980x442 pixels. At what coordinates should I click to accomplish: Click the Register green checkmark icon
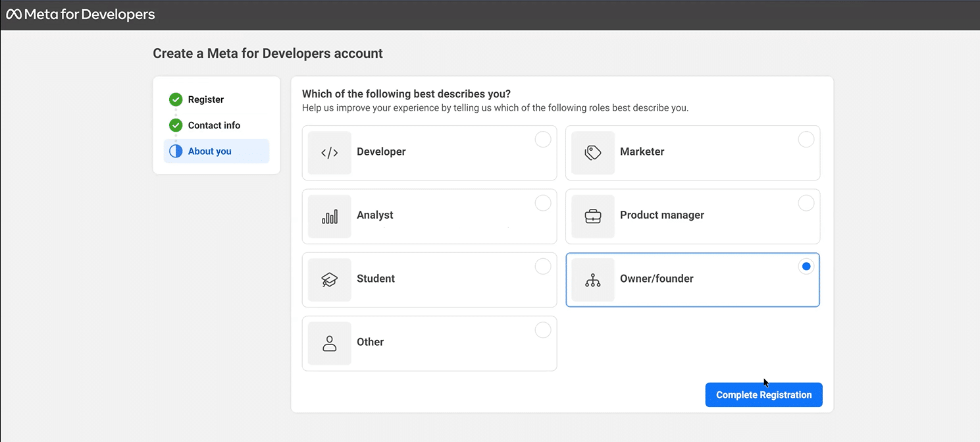click(176, 99)
